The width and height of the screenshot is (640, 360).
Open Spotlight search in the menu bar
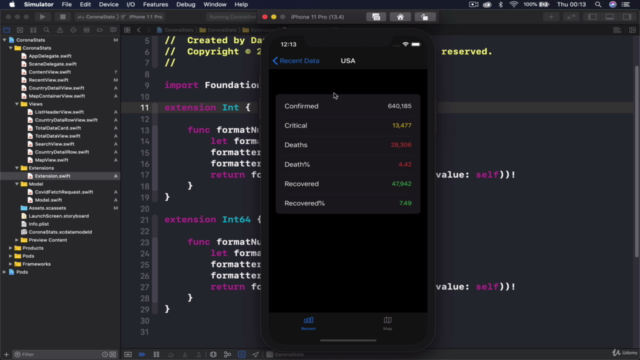click(x=598, y=4)
